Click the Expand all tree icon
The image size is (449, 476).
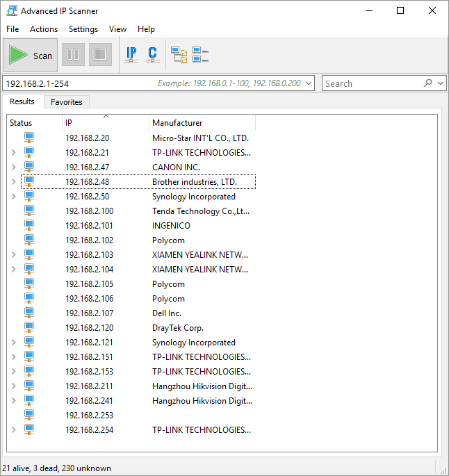pos(179,55)
